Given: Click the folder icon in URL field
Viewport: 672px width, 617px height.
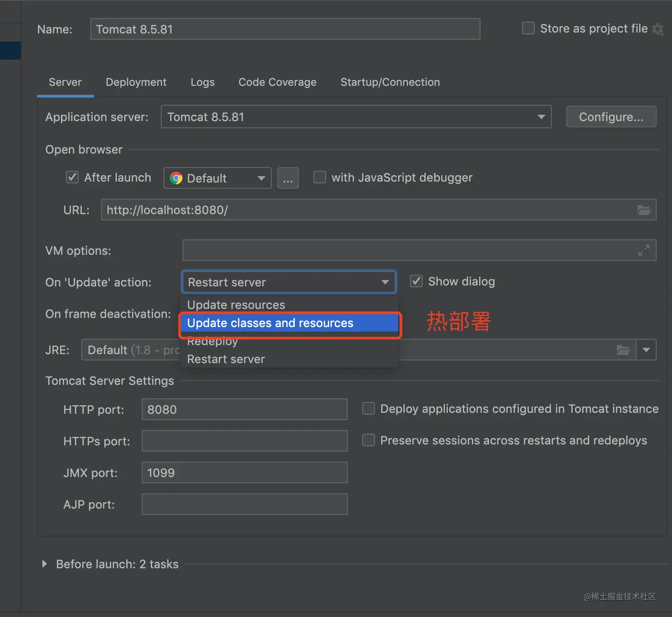Looking at the screenshot, I should tap(644, 210).
